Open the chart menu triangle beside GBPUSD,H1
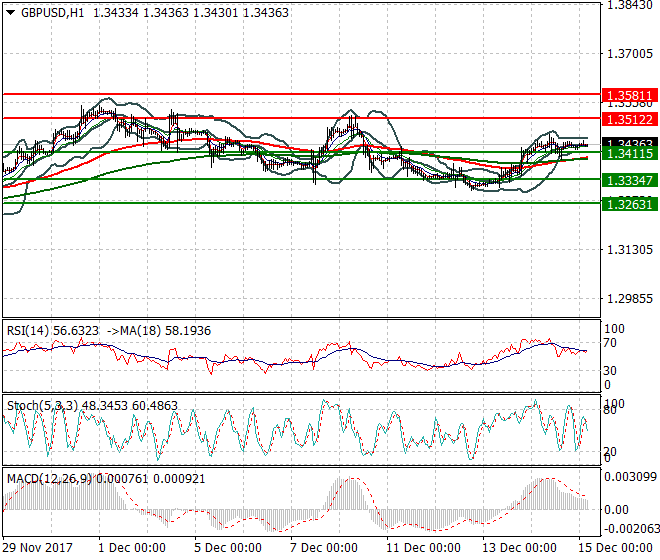Image resolution: width=660 pixels, height=560 pixels. (x=11, y=13)
